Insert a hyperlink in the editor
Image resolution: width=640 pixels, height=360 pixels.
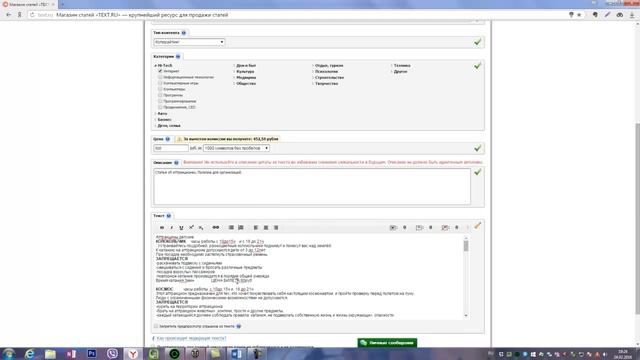216,227
